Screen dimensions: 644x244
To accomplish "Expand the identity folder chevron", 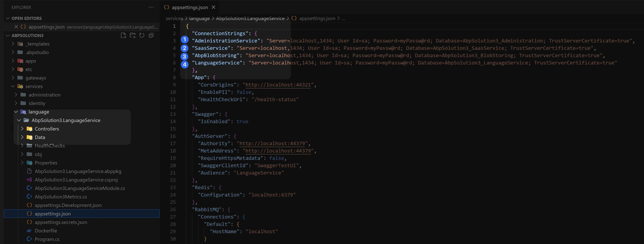I will [16, 103].
